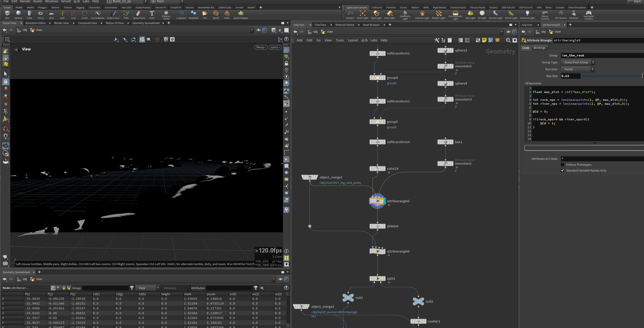Select the color24 node

[377, 169]
